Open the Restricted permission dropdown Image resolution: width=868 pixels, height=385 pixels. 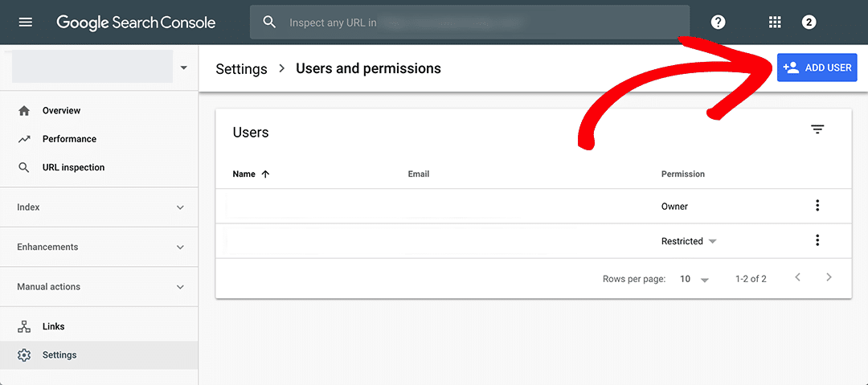(690, 241)
